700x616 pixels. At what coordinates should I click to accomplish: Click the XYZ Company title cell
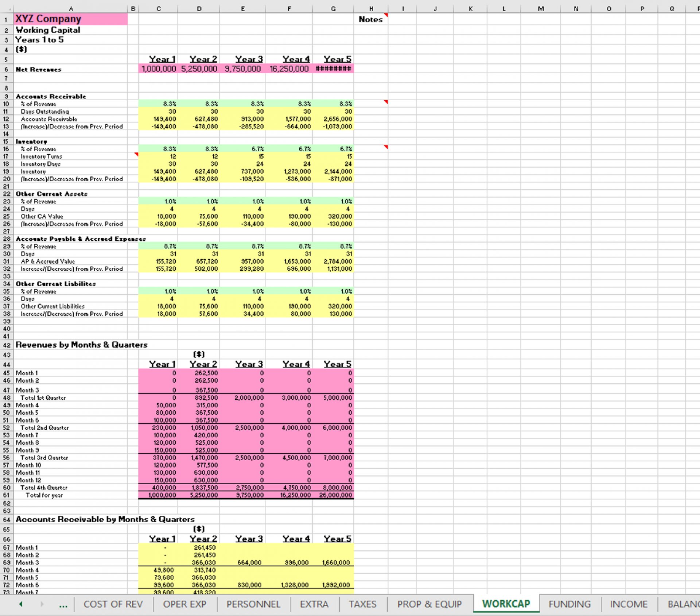[x=71, y=19]
